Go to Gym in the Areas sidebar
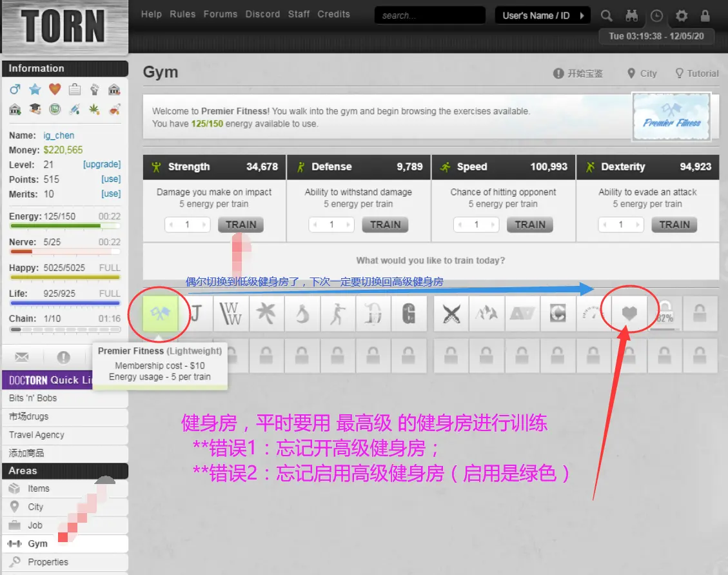 click(x=37, y=543)
